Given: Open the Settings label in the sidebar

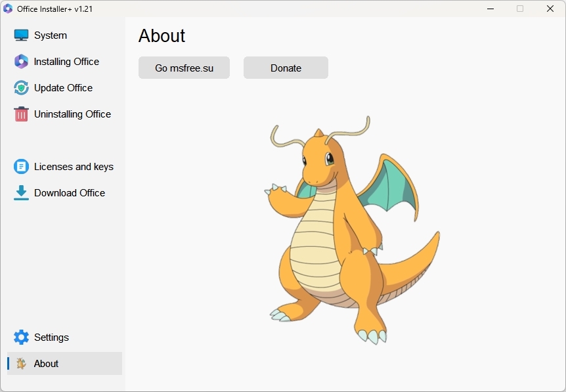Looking at the screenshot, I should pyautogui.click(x=51, y=337).
